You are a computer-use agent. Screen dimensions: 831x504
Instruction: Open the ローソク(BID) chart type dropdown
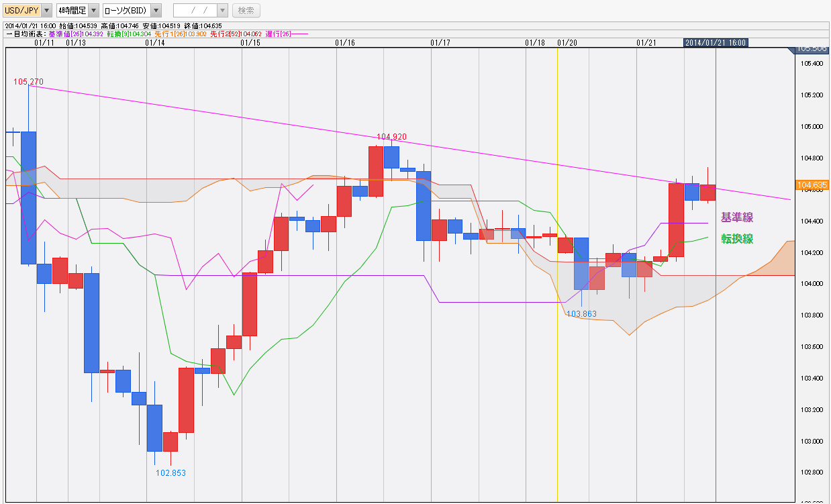point(132,10)
